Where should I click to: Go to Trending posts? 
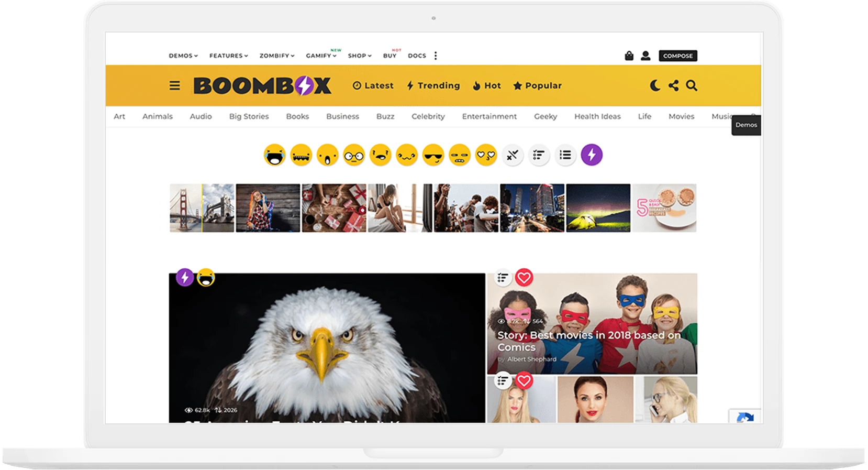[433, 85]
